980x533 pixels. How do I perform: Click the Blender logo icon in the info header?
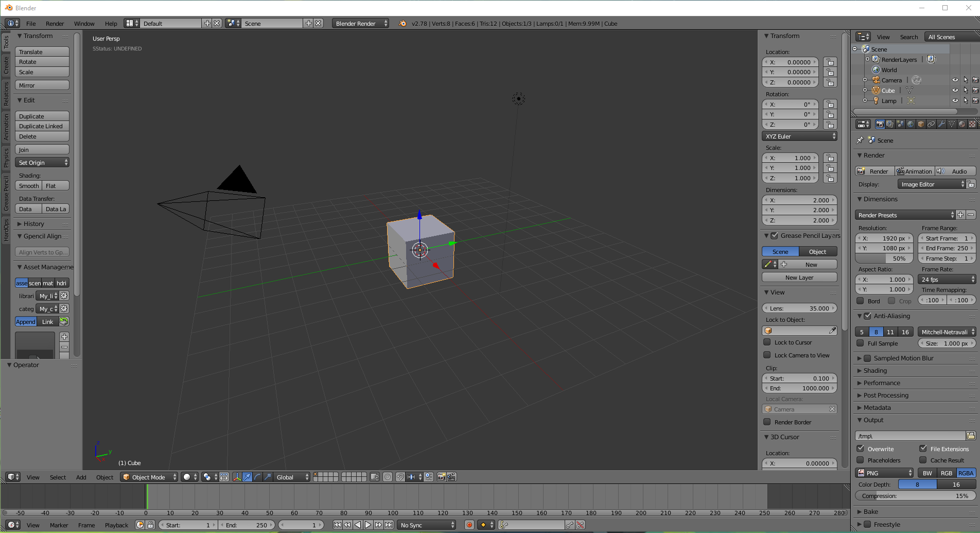(402, 23)
